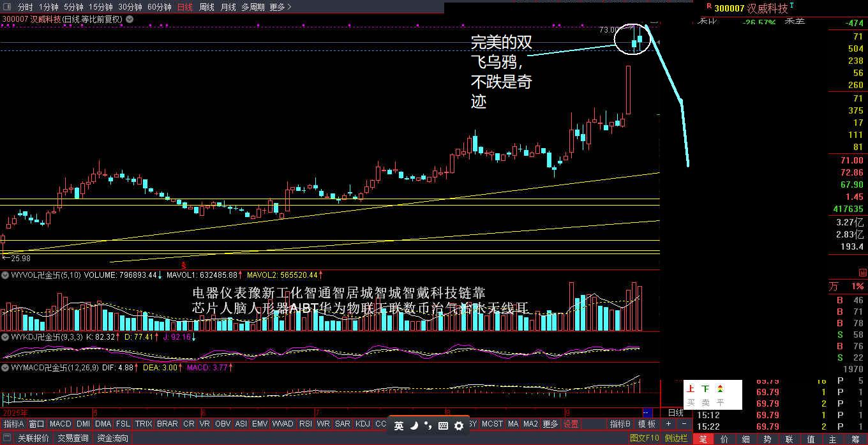The image size is (868, 445).
Task: Open 资金流向 capital flow tab
Action: click(x=113, y=438)
